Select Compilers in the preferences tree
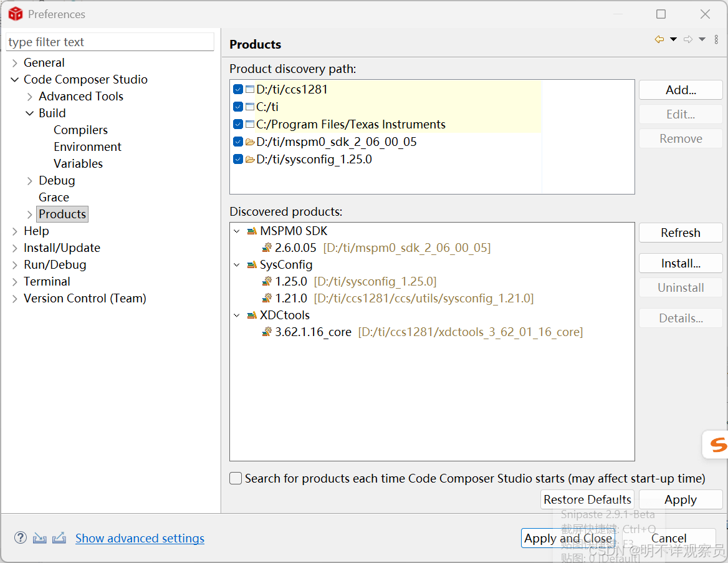This screenshot has width=728, height=563. point(80,130)
